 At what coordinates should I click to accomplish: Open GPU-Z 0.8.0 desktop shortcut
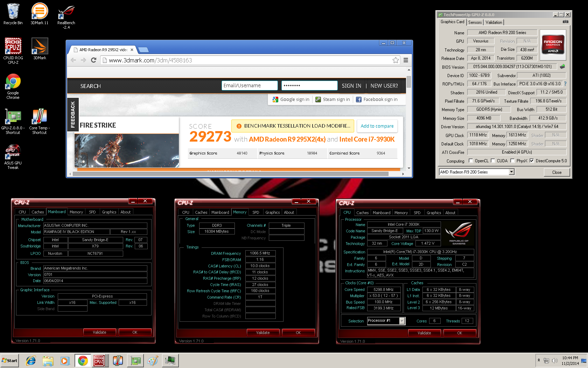tap(13, 121)
